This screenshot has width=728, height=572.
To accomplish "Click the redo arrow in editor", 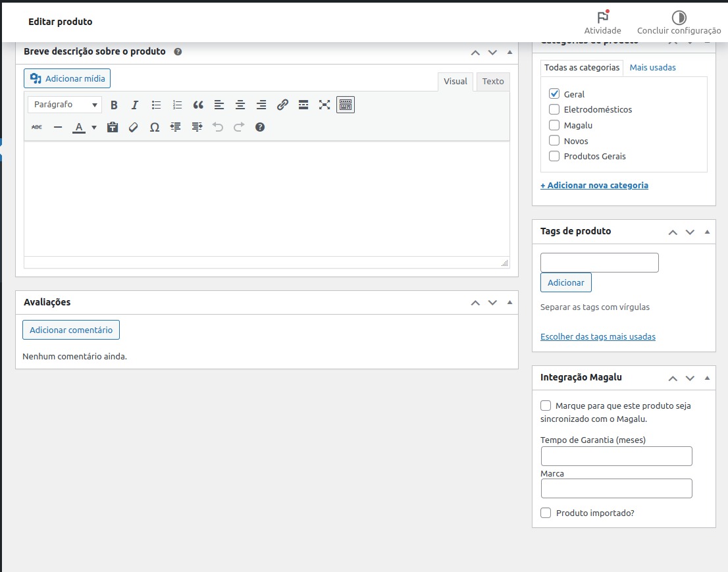I will (239, 127).
